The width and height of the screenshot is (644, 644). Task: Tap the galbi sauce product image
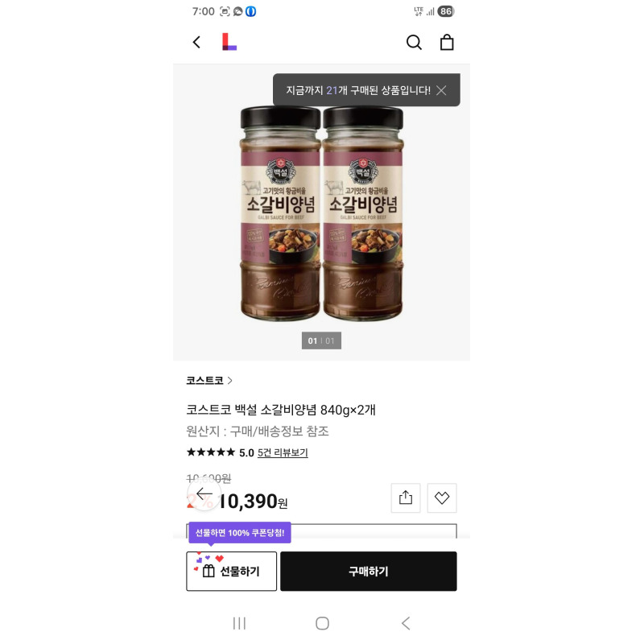[321, 213]
